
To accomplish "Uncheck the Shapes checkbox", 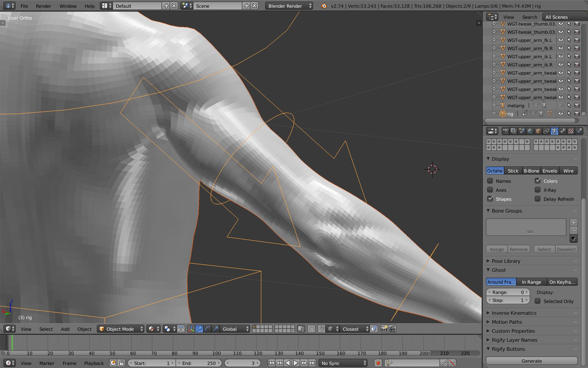I will click(x=490, y=199).
